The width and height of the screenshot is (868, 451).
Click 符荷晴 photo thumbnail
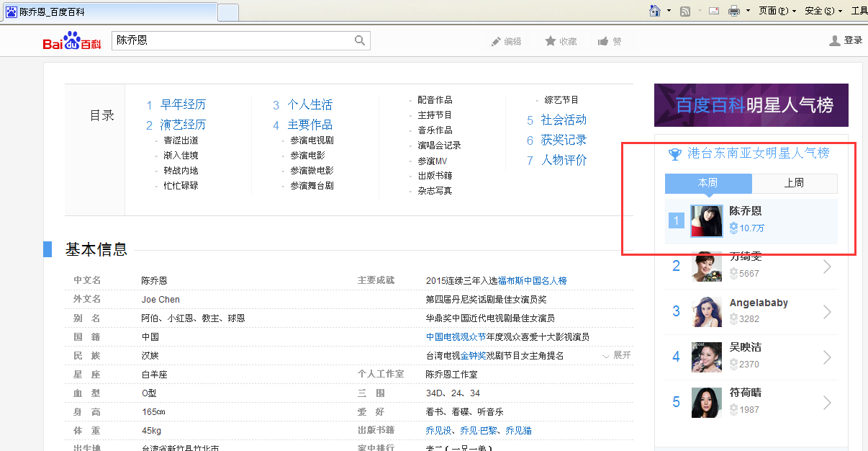(x=707, y=403)
